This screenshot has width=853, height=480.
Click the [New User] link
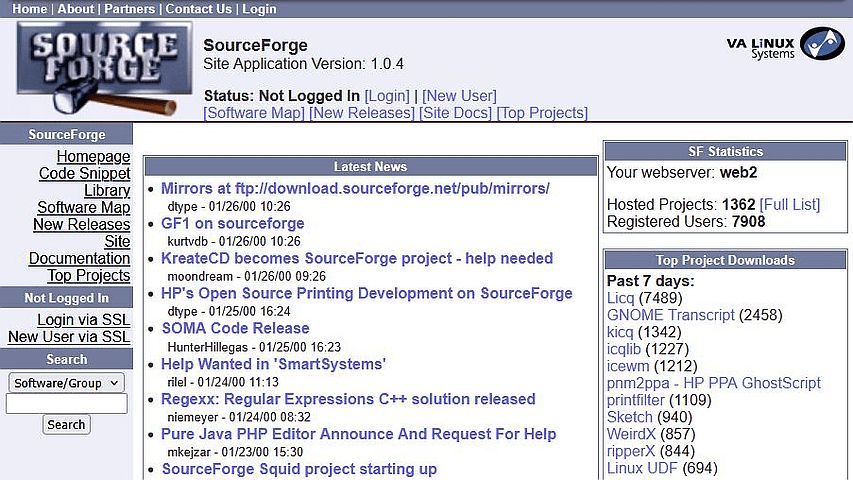pyautogui.click(x=459, y=96)
